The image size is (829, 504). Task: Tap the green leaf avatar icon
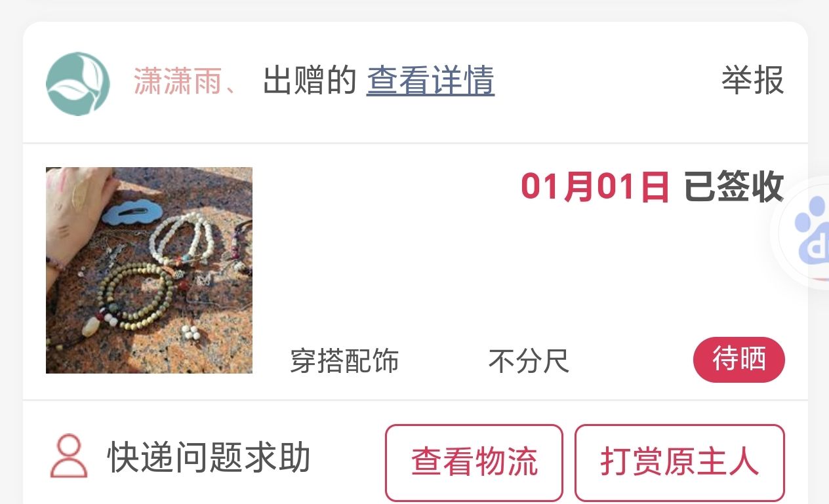pyautogui.click(x=78, y=84)
